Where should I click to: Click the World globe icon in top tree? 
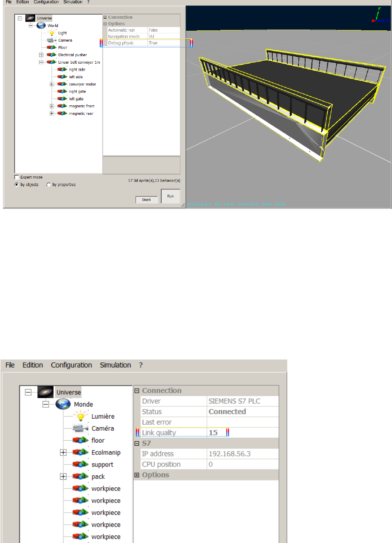point(41,25)
